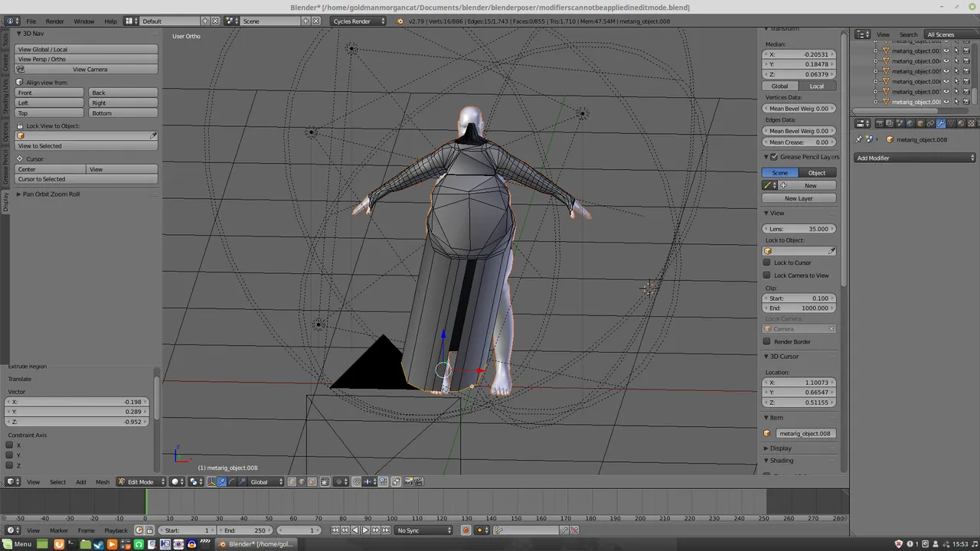Choose vertex select mode icon
The image size is (980, 551).
coord(292,481)
